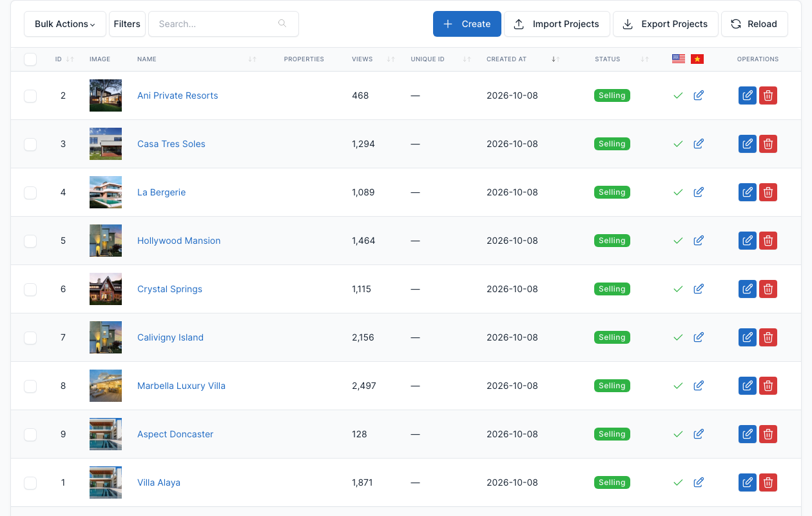Click the US flag column header
Screen dimensions: 812x516
point(679,59)
